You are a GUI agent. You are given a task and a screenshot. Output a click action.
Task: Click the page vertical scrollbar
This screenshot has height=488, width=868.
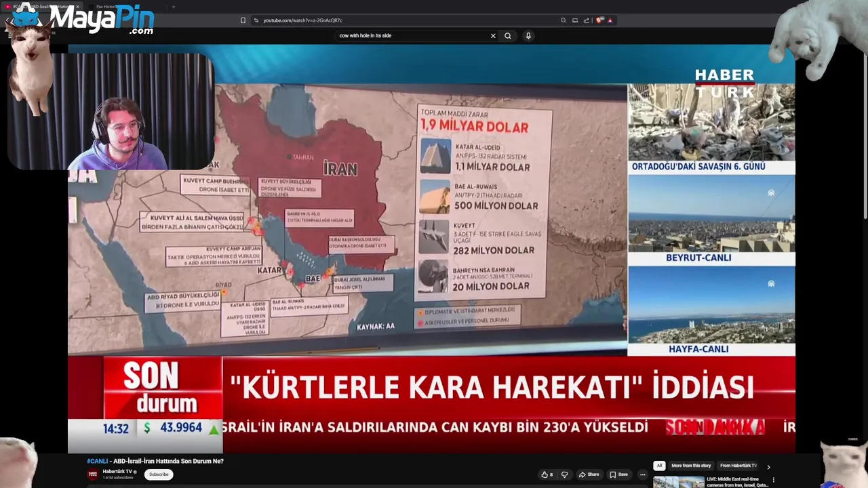(x=865, y=136)
